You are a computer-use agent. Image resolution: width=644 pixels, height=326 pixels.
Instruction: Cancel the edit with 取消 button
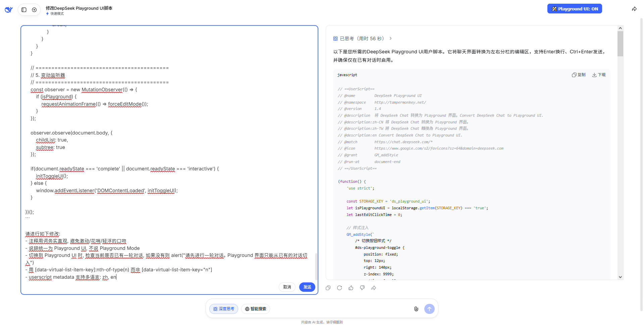(x=287, y=287)
